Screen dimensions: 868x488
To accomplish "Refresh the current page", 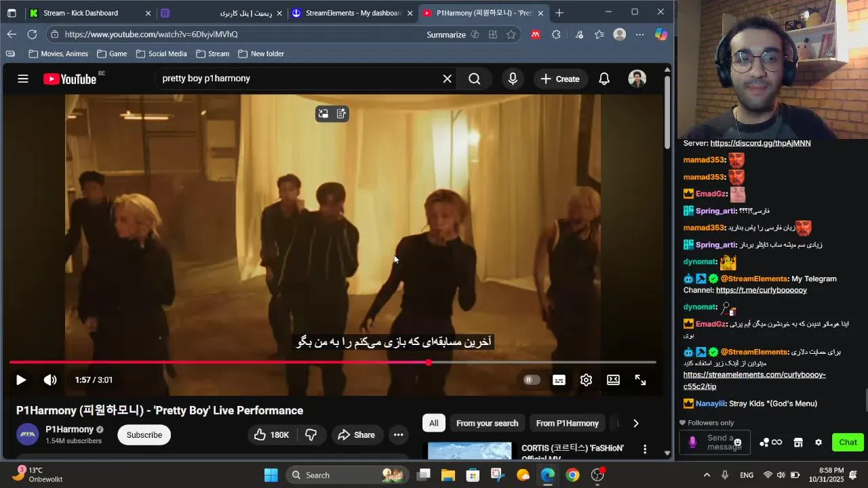I will [32, 35].
